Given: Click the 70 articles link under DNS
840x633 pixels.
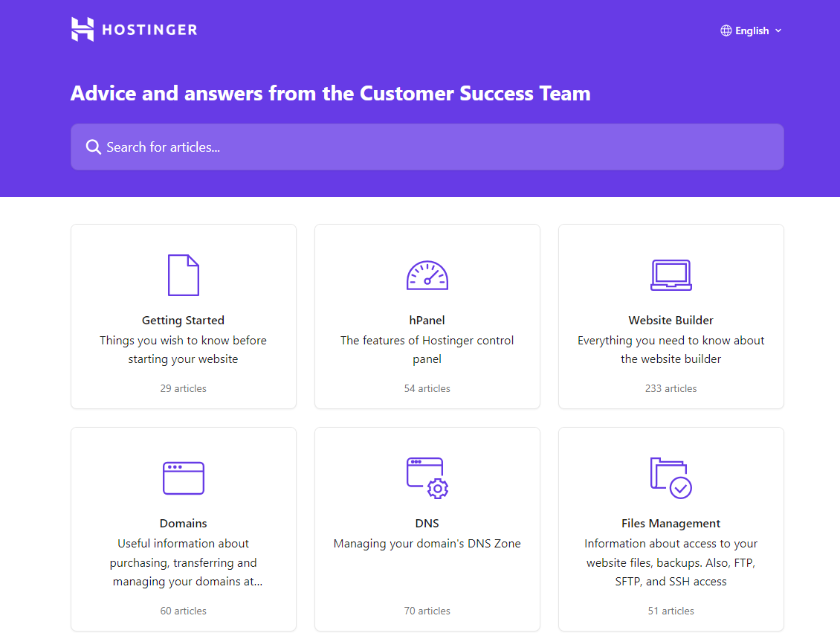Looking at the screenshot, I should click(x=427, y=610).
